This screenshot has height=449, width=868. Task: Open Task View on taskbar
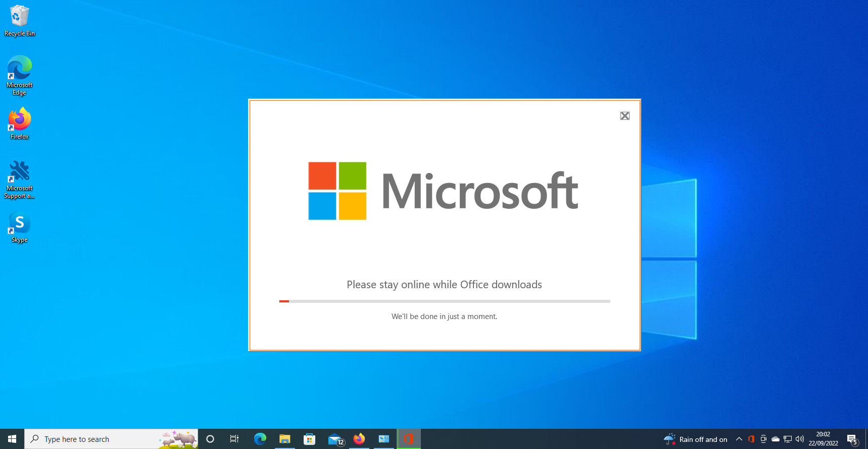click(x=234, y=439)
